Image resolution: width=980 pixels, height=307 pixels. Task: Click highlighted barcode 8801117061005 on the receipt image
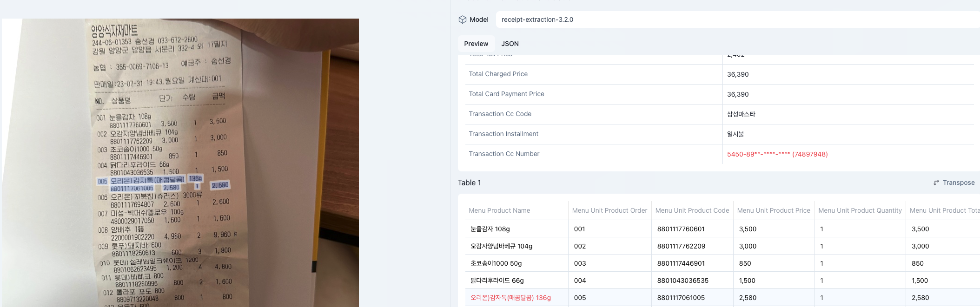pyautogui.click(x=132, y=189)
